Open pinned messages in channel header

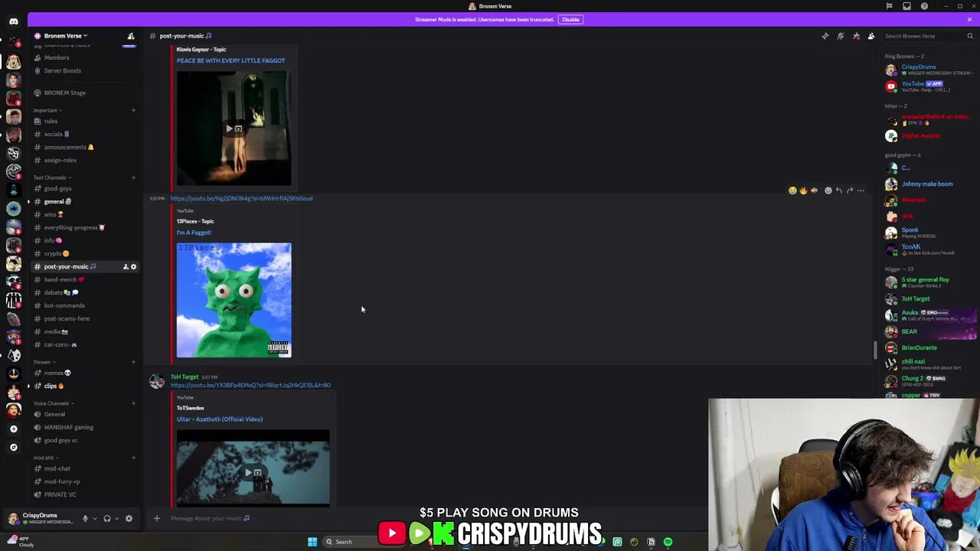[x=856, y=36]
